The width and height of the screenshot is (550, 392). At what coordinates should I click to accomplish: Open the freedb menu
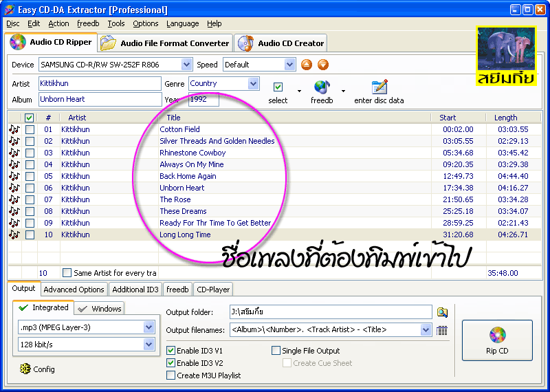coord(88,23)
